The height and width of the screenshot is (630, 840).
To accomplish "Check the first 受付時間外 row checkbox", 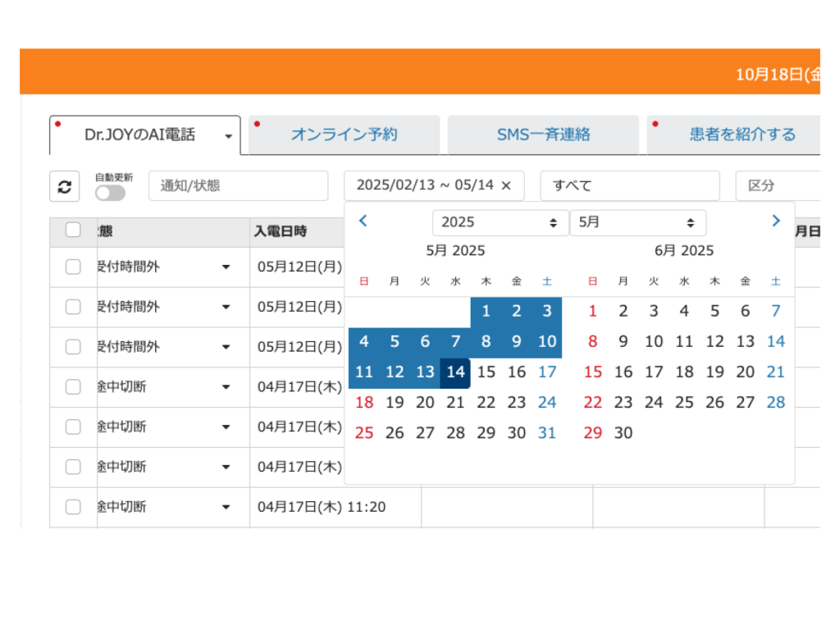I will coord(73,267).
